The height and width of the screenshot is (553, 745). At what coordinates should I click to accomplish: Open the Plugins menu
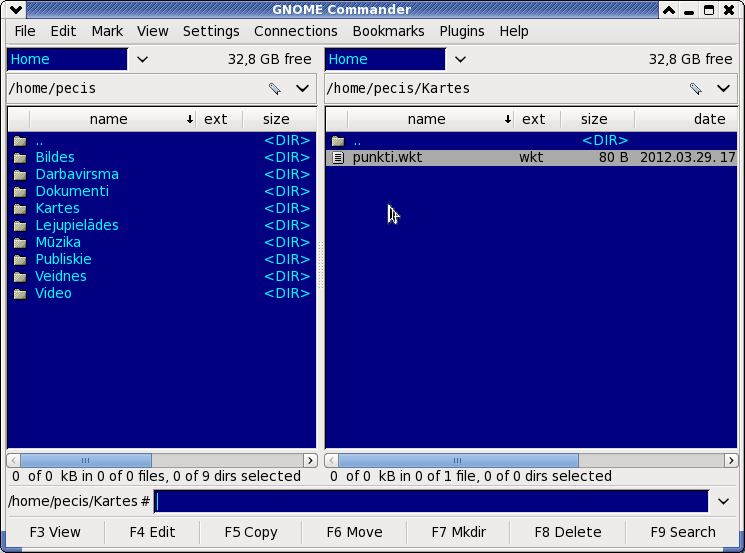click(462, 31)
